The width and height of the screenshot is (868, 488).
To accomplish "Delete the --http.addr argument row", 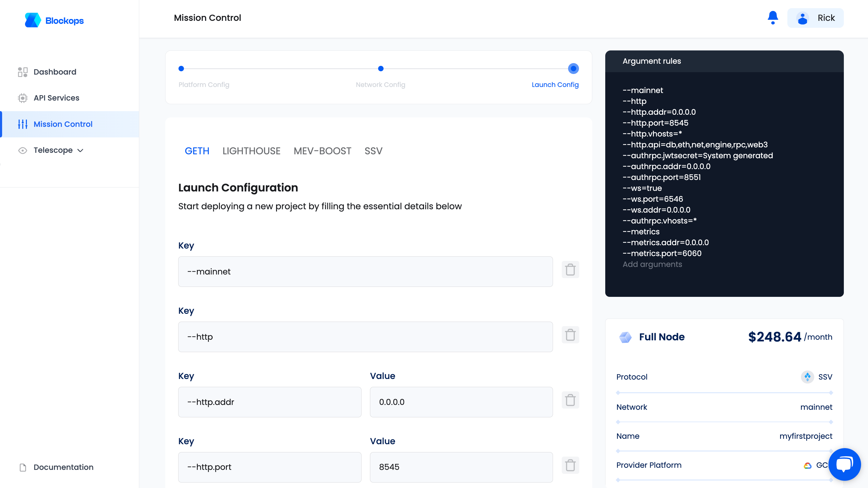I will (570, 400).
